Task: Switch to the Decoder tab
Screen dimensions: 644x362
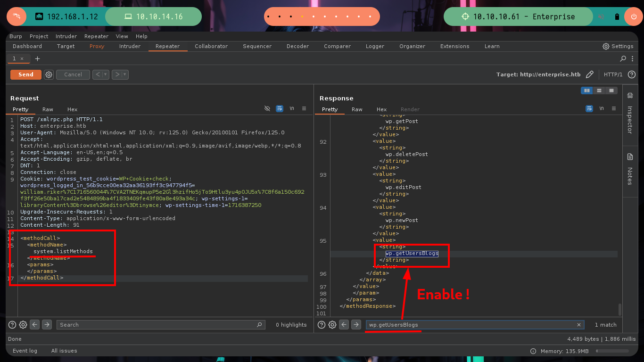Action: coord(298,46)
